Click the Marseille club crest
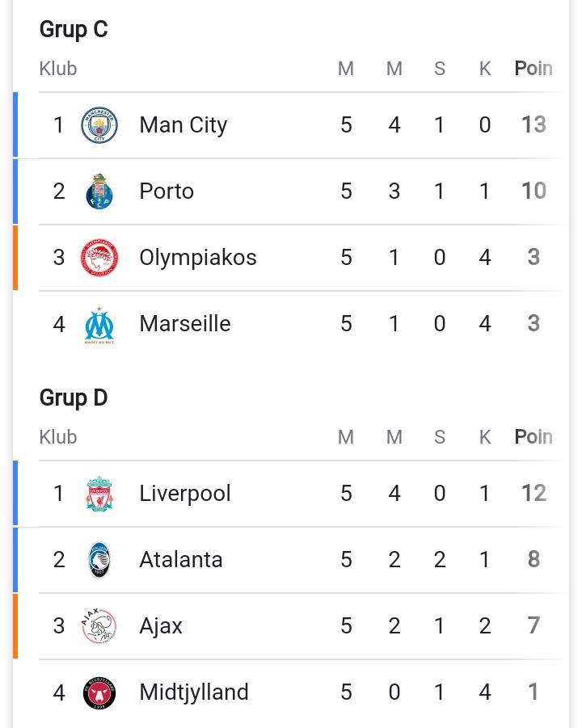This screenshot has width=582, height=728. (x=99, y=325)
